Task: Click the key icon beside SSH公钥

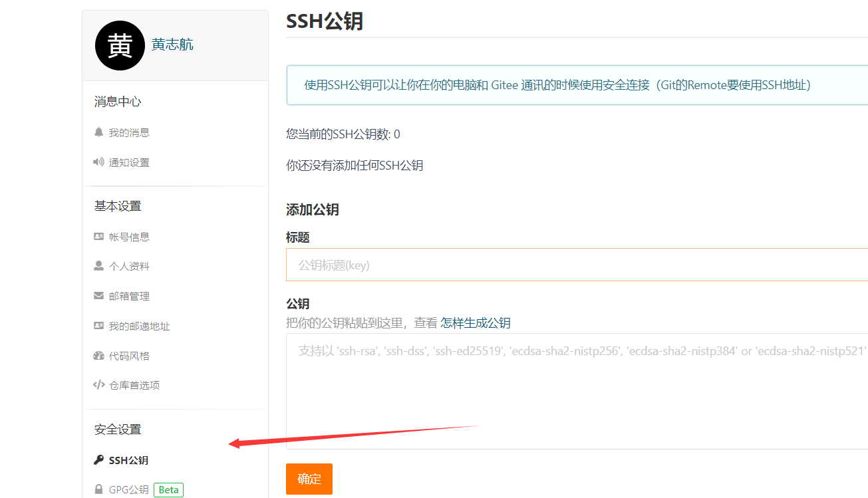Action: tap(98, 460)
